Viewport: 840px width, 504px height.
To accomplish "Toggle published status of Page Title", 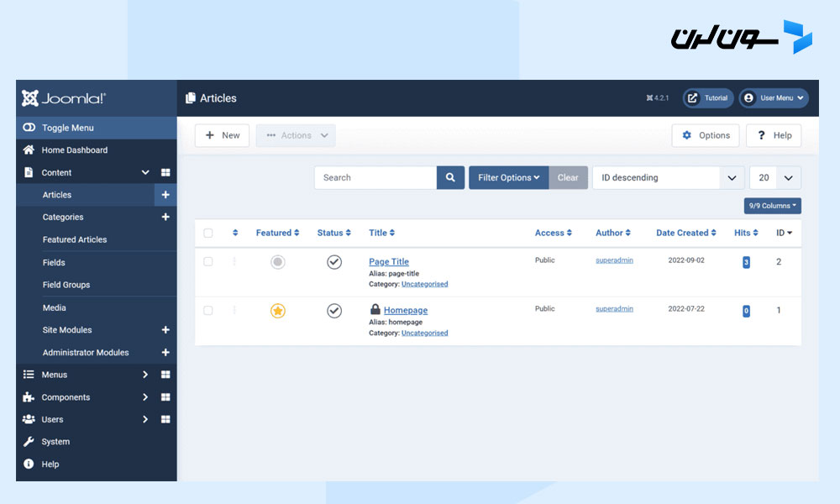I will pos(334,262).
